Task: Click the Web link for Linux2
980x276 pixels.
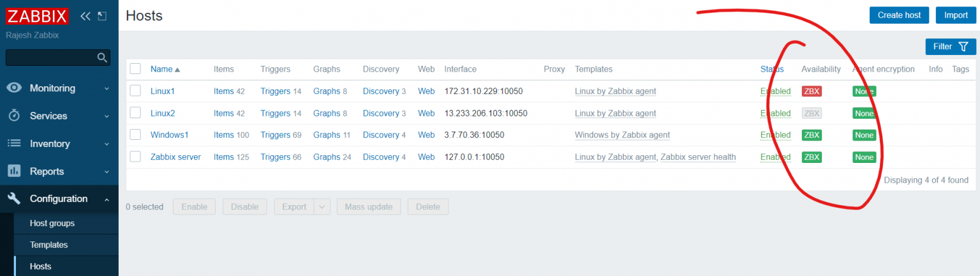Action: click(x=426, y=113)
